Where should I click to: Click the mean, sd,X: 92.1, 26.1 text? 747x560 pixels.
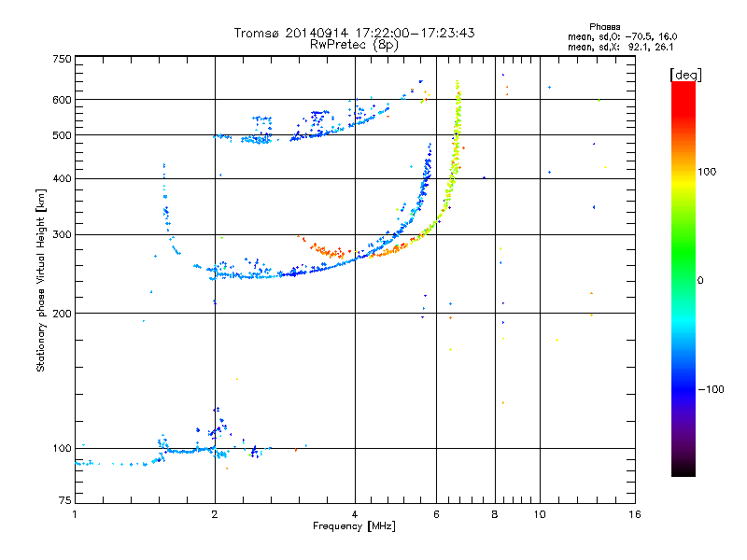[x=620, y=48]
